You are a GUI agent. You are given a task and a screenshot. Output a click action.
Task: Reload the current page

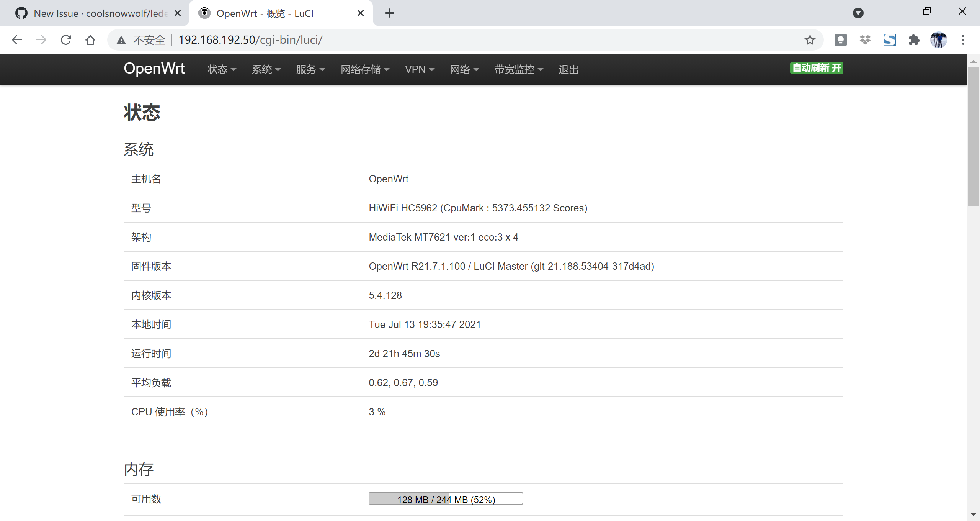(x=66, y=39)
